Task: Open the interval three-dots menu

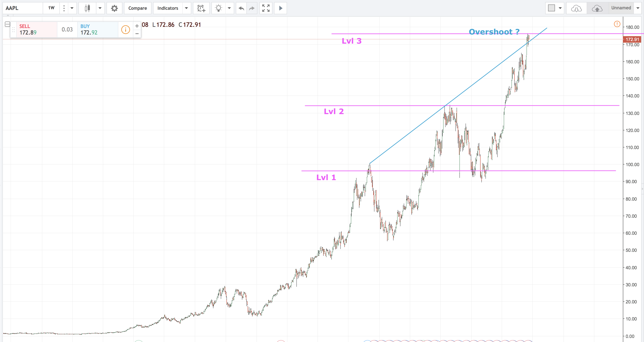Action: tap(64, 8)
